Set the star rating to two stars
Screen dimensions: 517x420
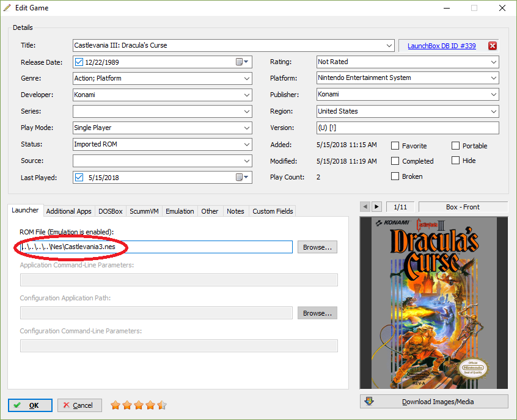pos(127,405)
